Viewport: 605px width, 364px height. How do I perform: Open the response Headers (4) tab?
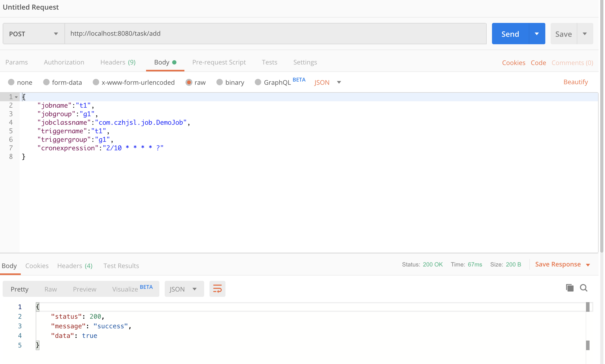point(75,266)
